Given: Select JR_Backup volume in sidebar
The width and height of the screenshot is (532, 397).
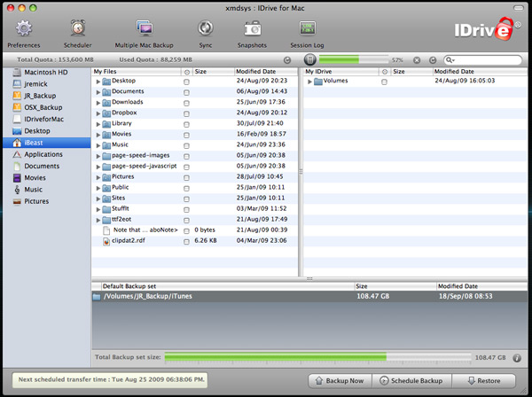Looking at the screenshot, I should (x=46, y=96).
